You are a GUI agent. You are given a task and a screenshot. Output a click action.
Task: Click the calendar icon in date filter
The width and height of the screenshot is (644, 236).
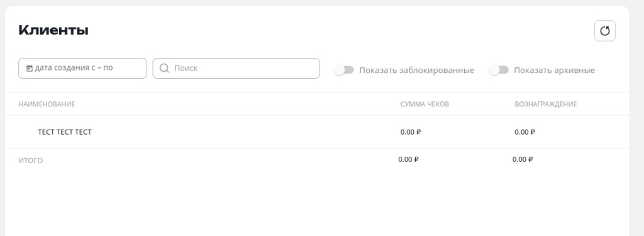coord(29,68)
